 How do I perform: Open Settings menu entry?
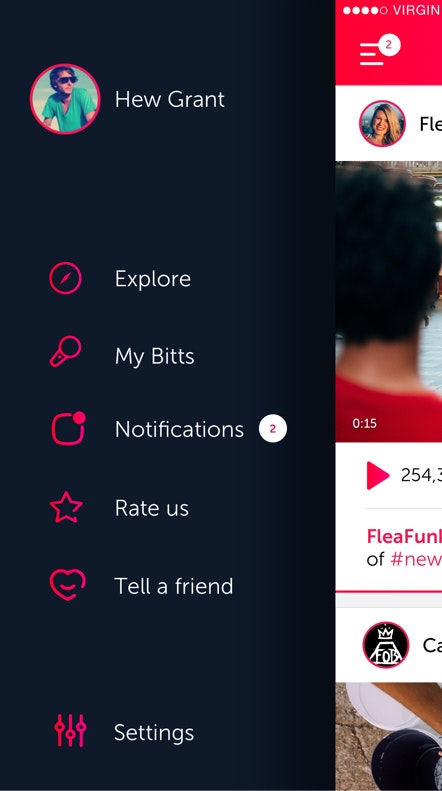154,732
